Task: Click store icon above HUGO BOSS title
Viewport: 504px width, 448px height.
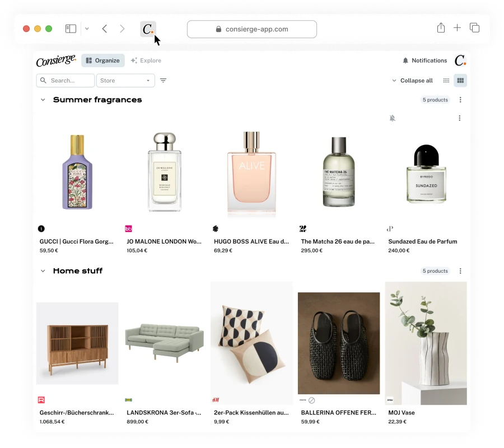Action: [x=216, y=228]
